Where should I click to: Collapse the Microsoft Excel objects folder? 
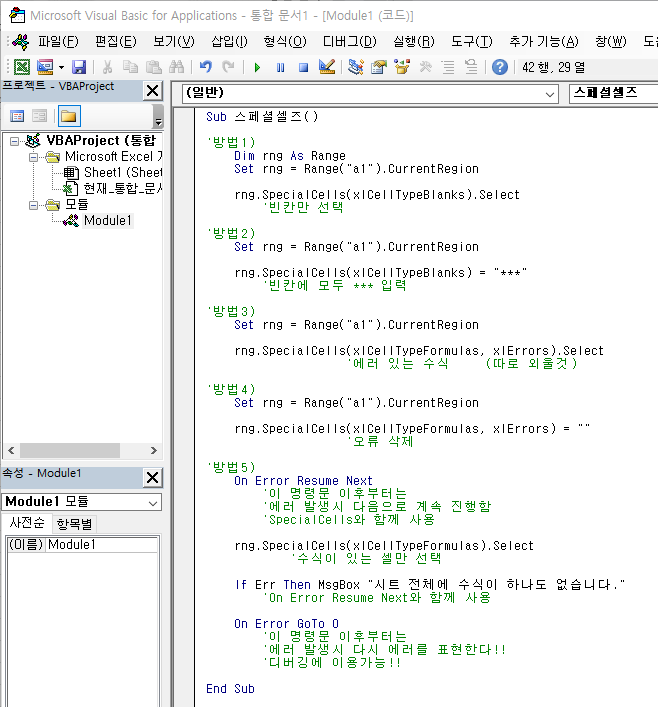point(33,157)
